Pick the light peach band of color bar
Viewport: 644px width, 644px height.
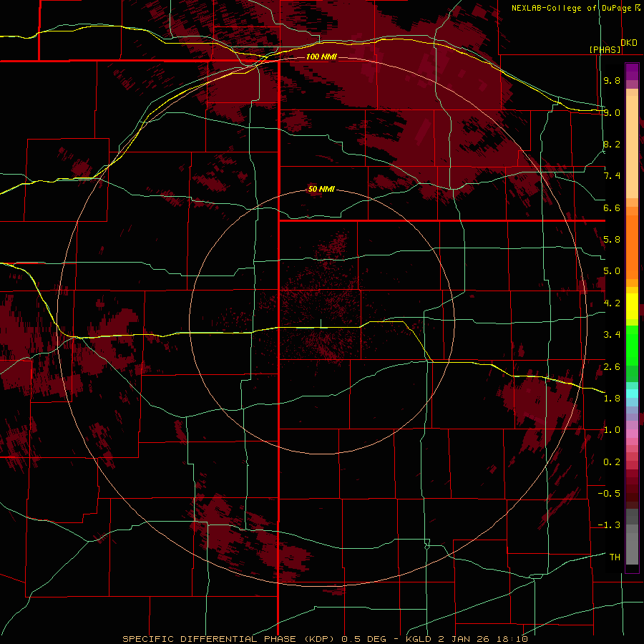coord(632,147)
